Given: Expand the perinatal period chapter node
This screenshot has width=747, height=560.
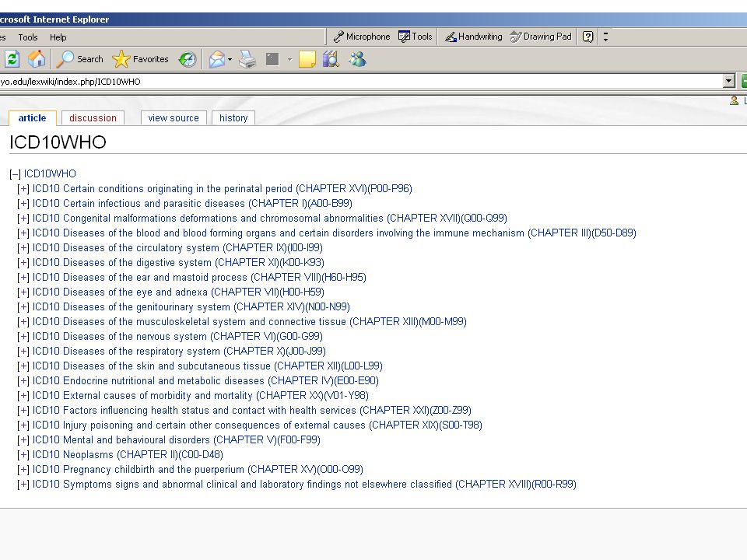Looking at the screenshot, I should click(23, 189).
